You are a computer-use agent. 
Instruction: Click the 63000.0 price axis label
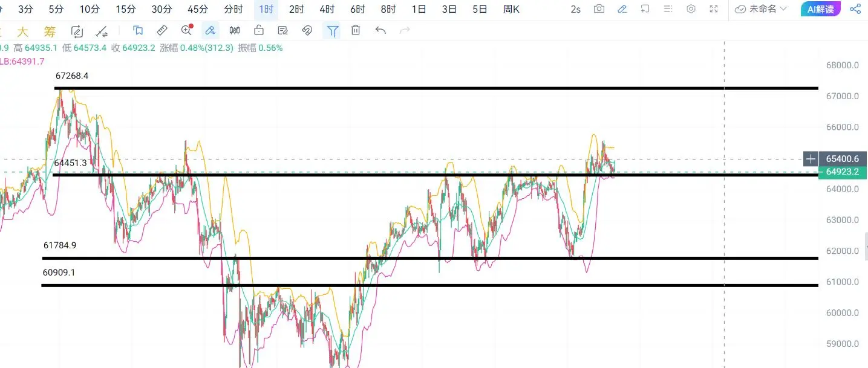(843, 220)
